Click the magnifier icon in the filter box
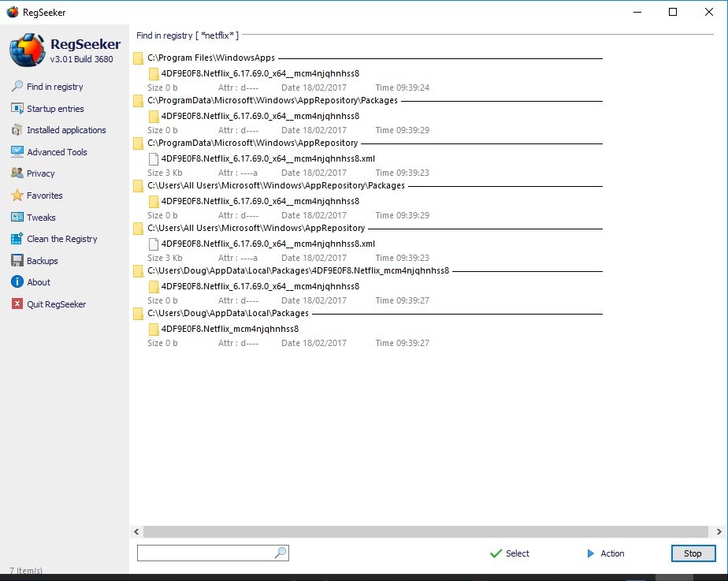 (280, 553)
